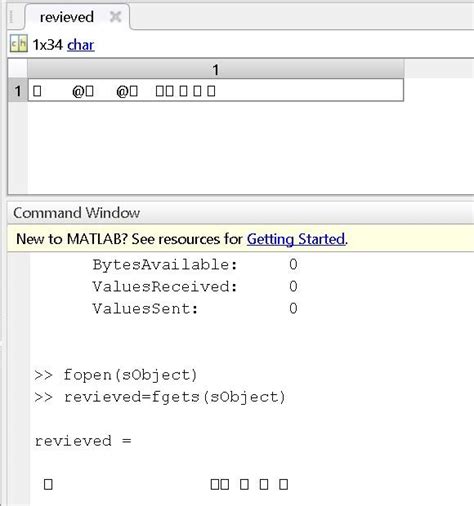Open the Getting Started link
This screenshot has height=506, width=474.
coord(296,239)
